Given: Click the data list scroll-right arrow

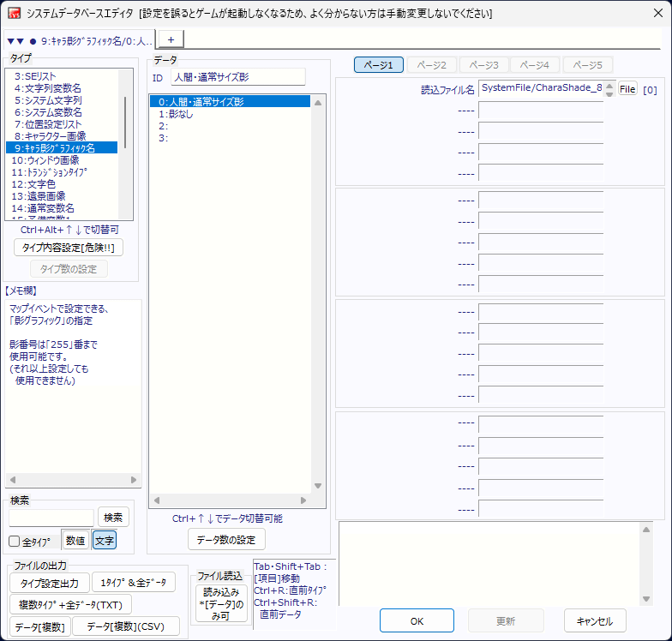Looking at the screenshot, I should pyautogui.click(x=303, y=500).
